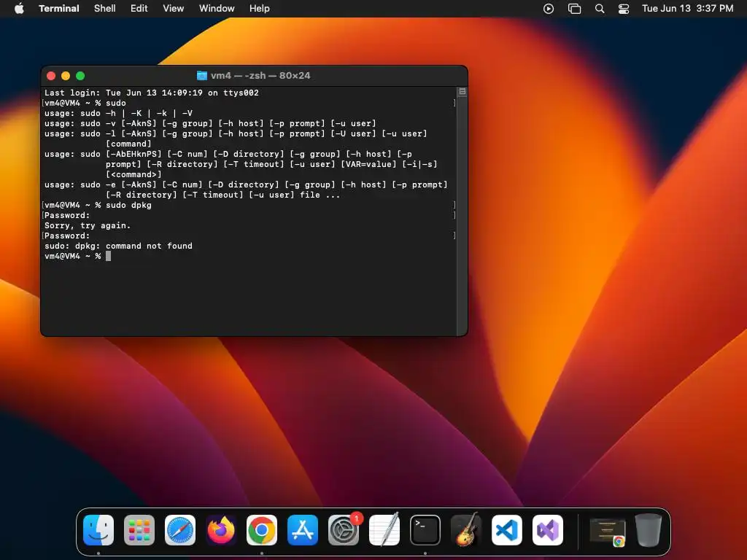
Task: Click the Terminal icon in the Dock
Action: coord(425,530)
